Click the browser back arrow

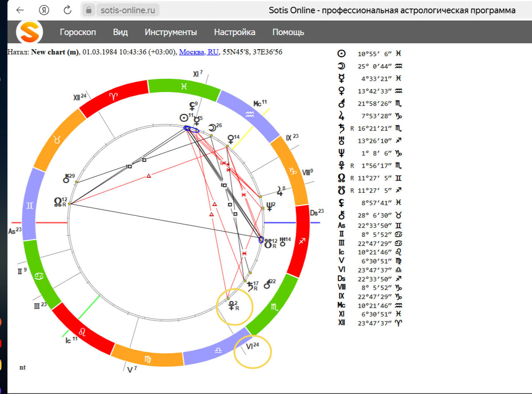[20, 10]
